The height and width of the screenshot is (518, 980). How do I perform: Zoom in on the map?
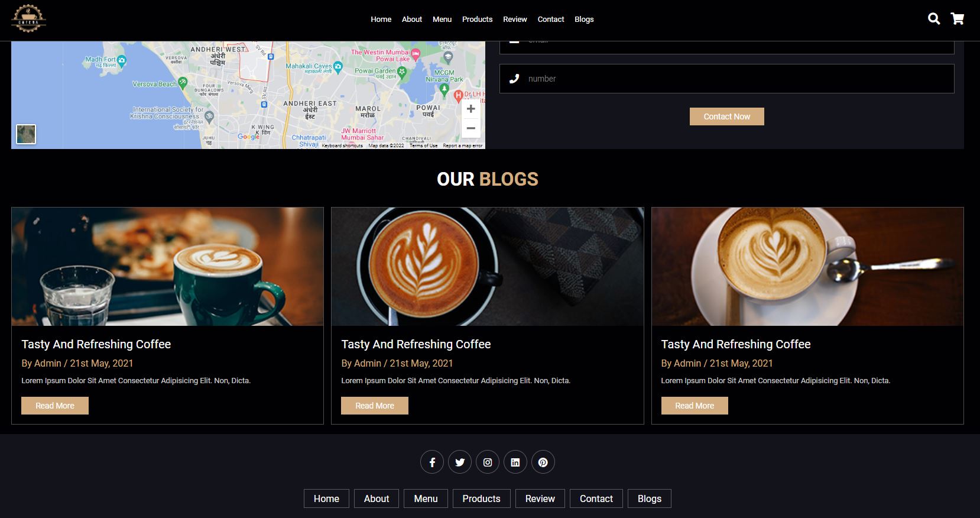pyautogui.click(x=470, y=109)
